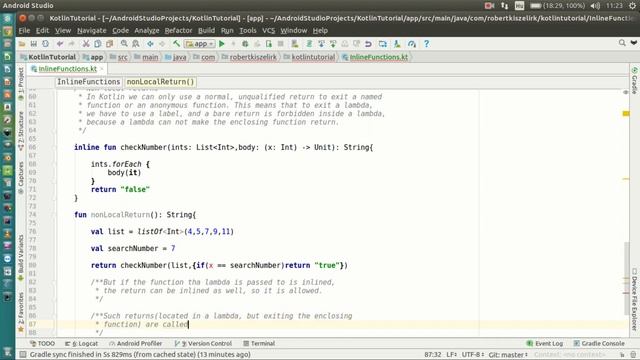This screenshot has width=640, height=360.
Task: Close the InlineFunctions.kt editor tab
Action: 102,69
